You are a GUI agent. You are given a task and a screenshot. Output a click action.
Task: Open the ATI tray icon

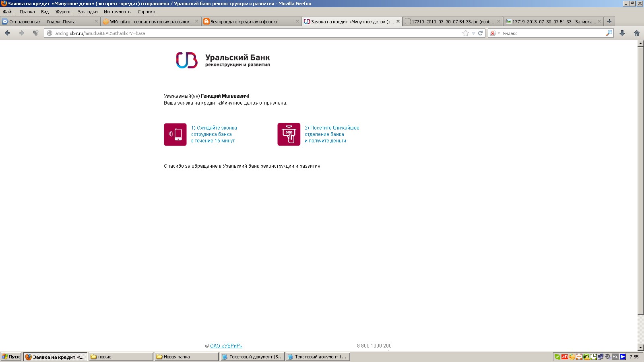pyautogui.click(x=565, y=357)
